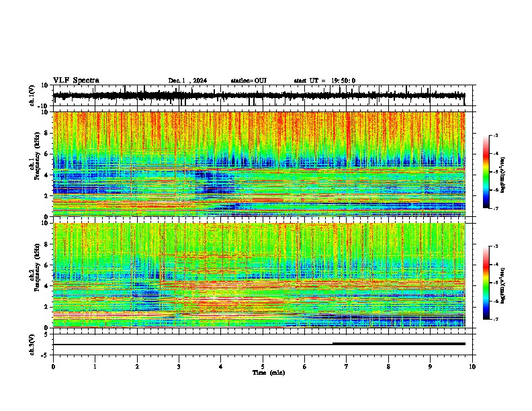Click time axis tick label 7

click(x=347, y=367)
